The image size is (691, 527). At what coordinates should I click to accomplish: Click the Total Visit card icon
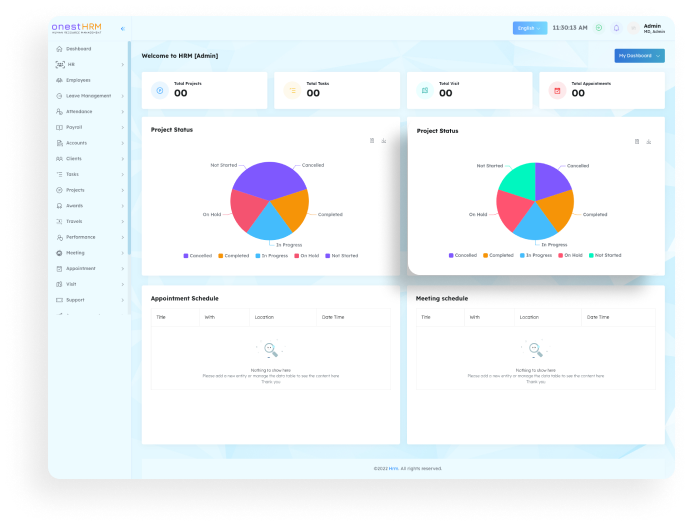[424, 91]
